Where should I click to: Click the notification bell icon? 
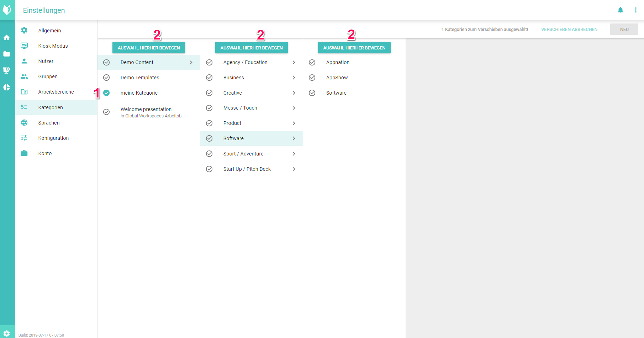click(x=620, y=10)
